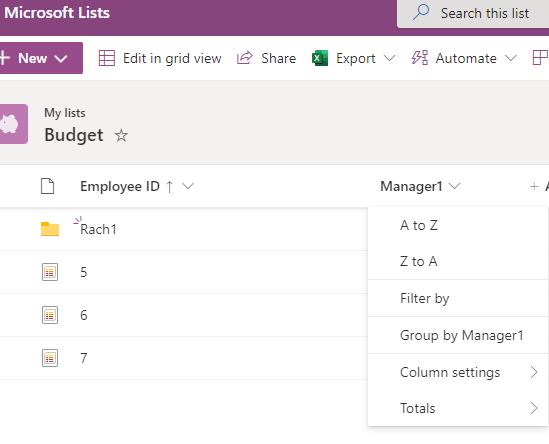The width and height of the screenshot is (549, 444).
Task: Click the Export button label
Action: 356,58
